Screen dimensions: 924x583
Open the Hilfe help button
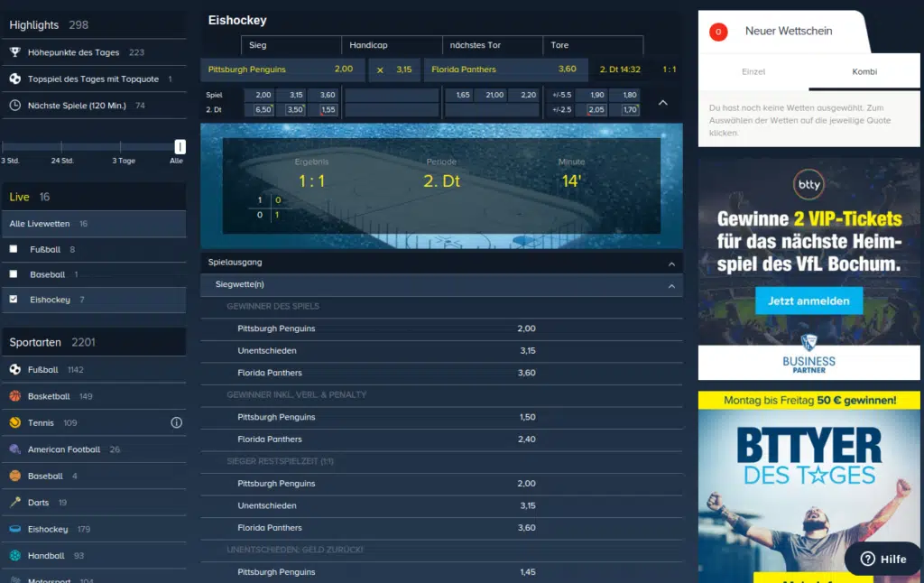click(x=883, y=559)
